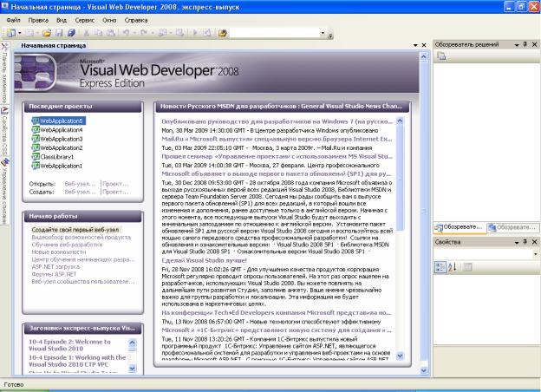Open recent project WebApplication5

[58, 121]
